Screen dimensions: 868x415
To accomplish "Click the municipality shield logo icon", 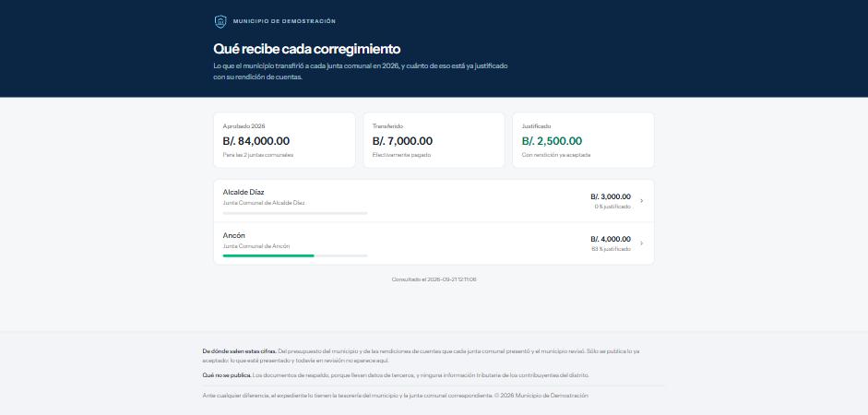I will point(220,21).
